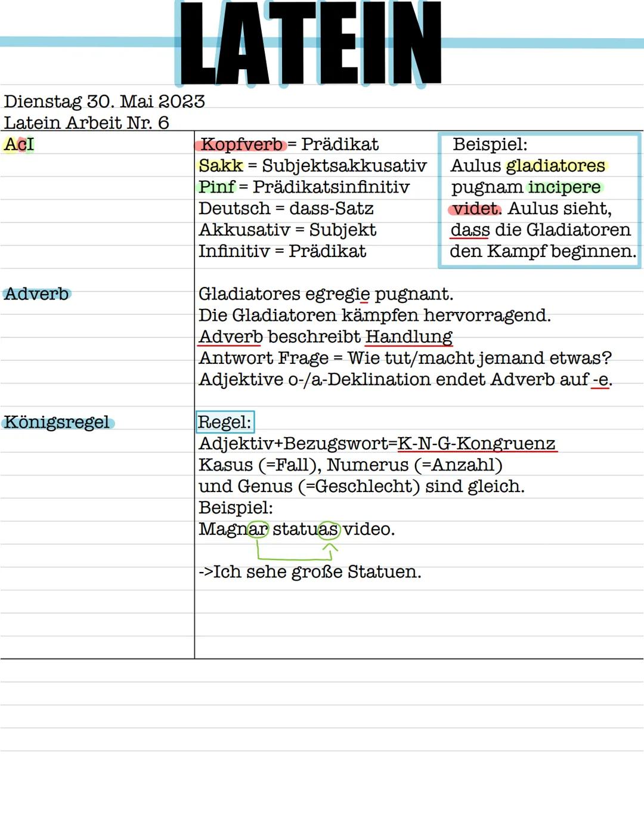The height and width of the screenshot is (832, 644).
Task: Select the blue-boxed Regel label
Action: tap(225, 422)
